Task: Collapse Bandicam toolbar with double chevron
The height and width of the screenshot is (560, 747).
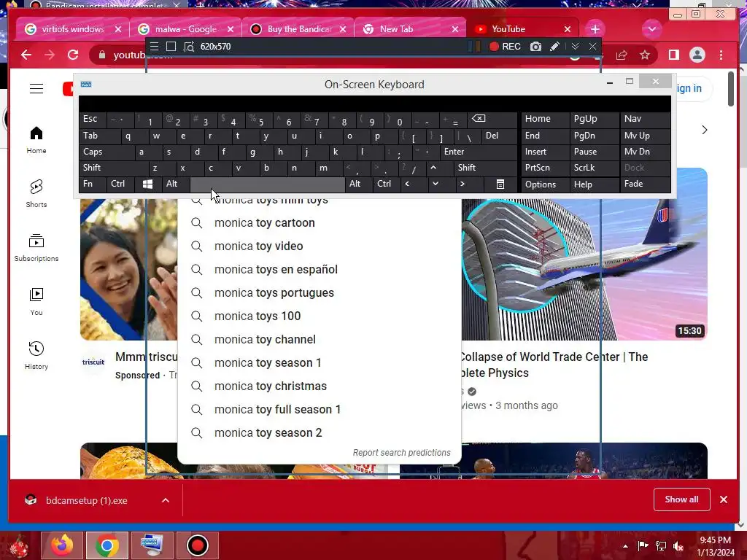Action: pos(575,46)
